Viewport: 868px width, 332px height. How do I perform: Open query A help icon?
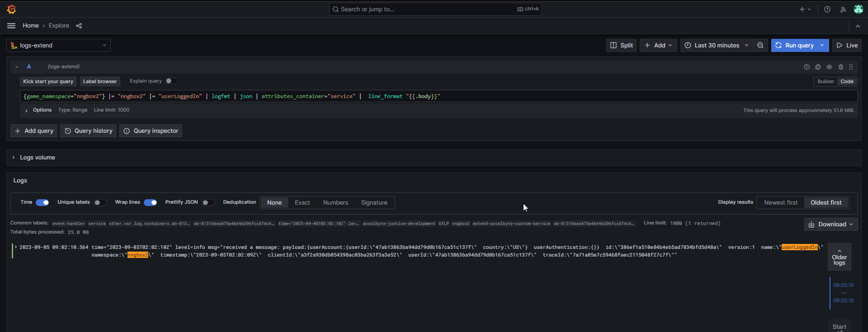coord(807,67)
